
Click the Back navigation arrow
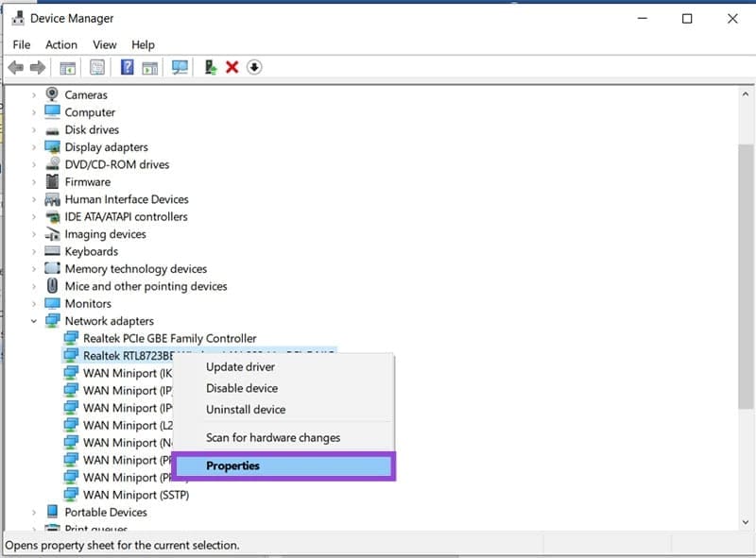16,67
